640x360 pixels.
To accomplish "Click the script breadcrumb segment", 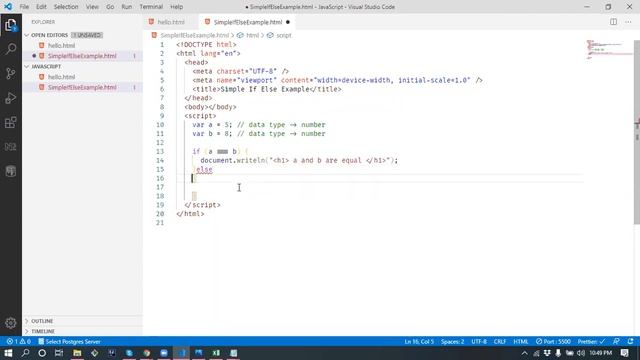I will click(284, 36).
